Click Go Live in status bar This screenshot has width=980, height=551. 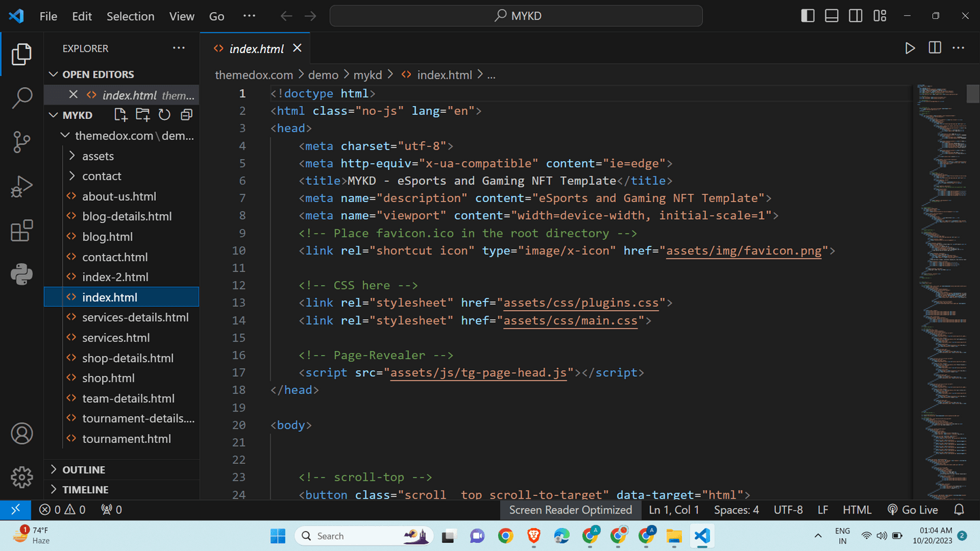tap(913, 510)
